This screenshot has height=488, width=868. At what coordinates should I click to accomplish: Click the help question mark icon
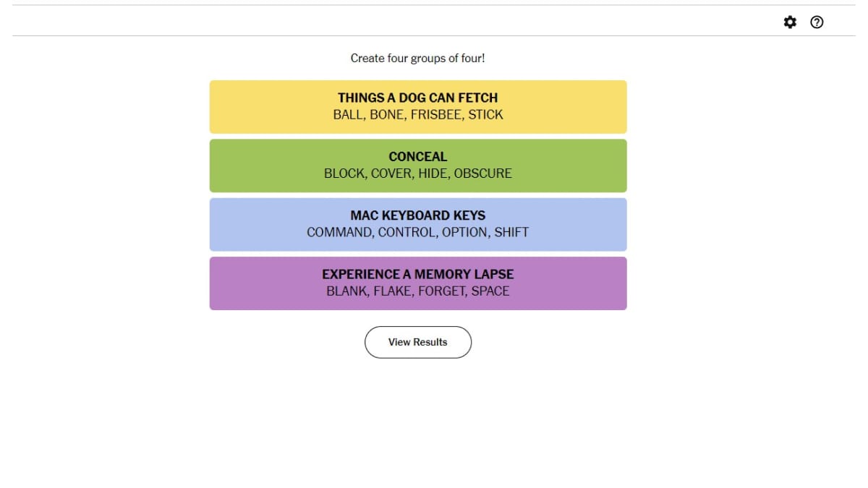coord(817,22)
